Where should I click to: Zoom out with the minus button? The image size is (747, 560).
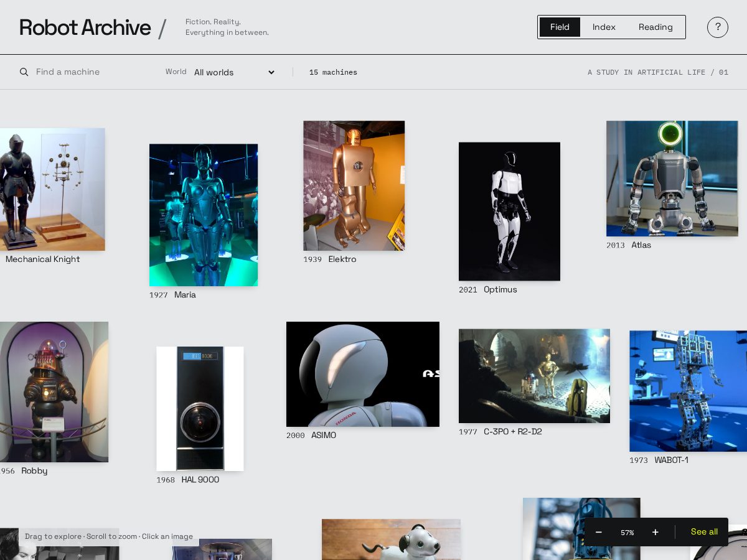click(x=599, y=532)
